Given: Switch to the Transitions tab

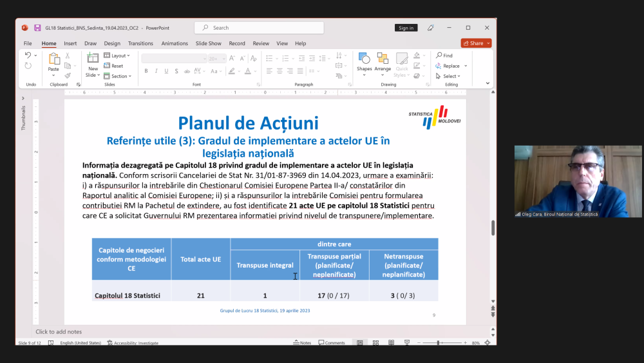Looking at the screenshot, I should point(140,43).
